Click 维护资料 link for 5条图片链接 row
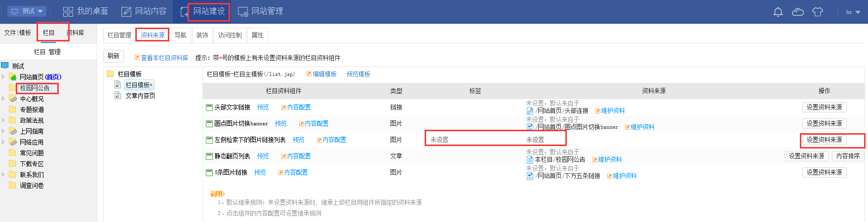The height and width of the screenshot is (222, 868). (625, 176)
